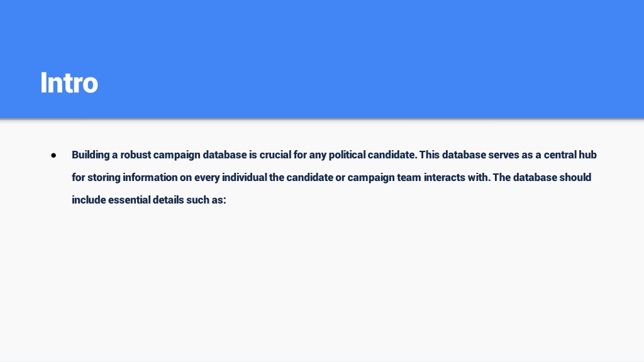Image resolution: width=644 pixels, height=362 pixels.
Task: Click the word every
Action: pyautogui.click(x=207, y=178)
